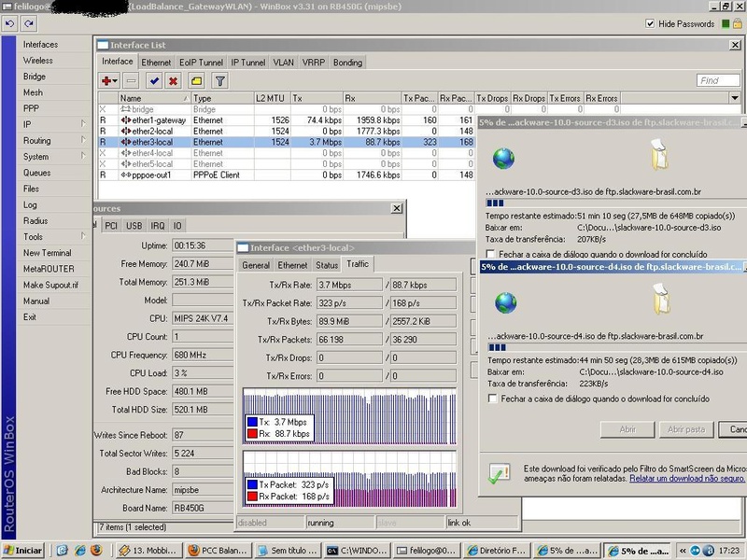Click the funnel Filter icon
Image resolution: width=747 pixels, height=560 pixels.
point(219,81)
